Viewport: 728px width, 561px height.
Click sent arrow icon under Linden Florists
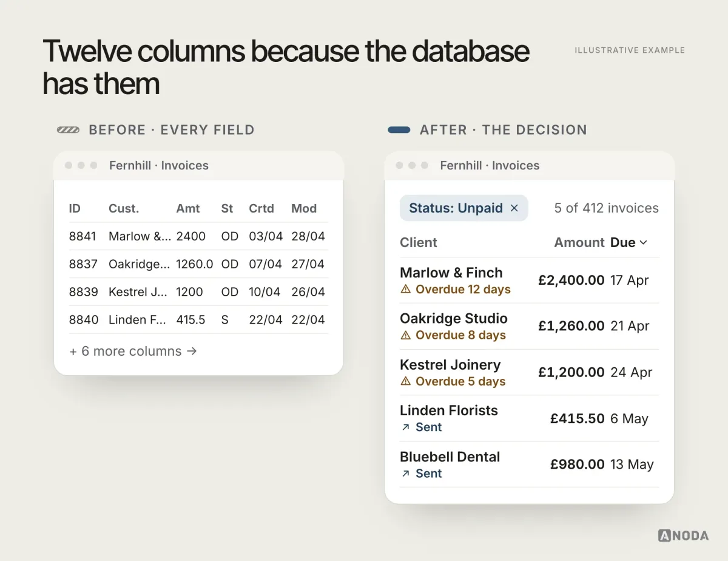(x=406, y=427)
